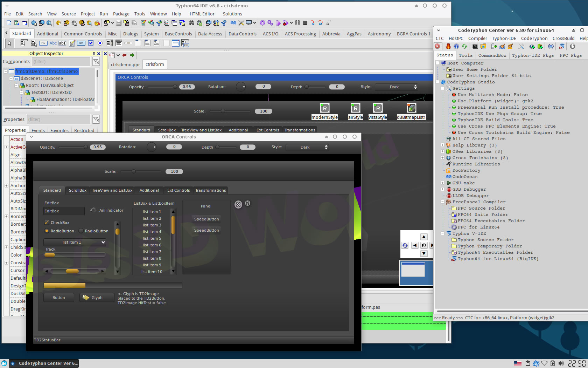Pick the TLabel 'Abc' component icon
The height and width of the screenshot is (368, 588).
click(53, 43)
